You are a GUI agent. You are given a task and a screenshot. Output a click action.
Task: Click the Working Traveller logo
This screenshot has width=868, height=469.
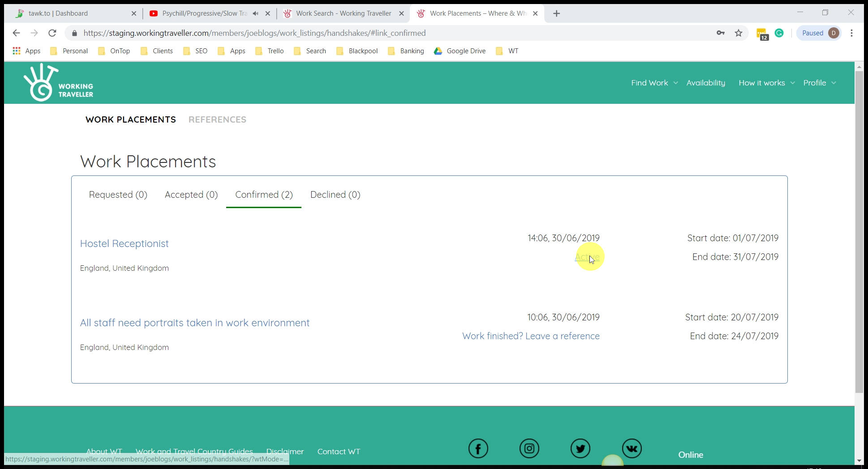(59, 83)
